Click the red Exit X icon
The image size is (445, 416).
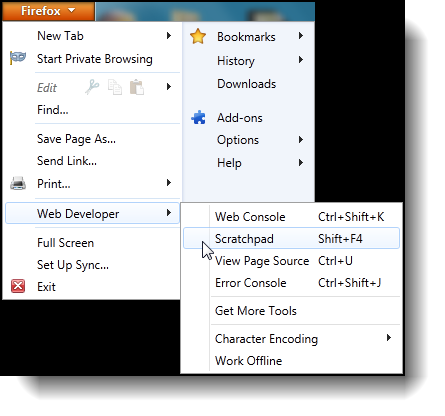coord(18,286)
